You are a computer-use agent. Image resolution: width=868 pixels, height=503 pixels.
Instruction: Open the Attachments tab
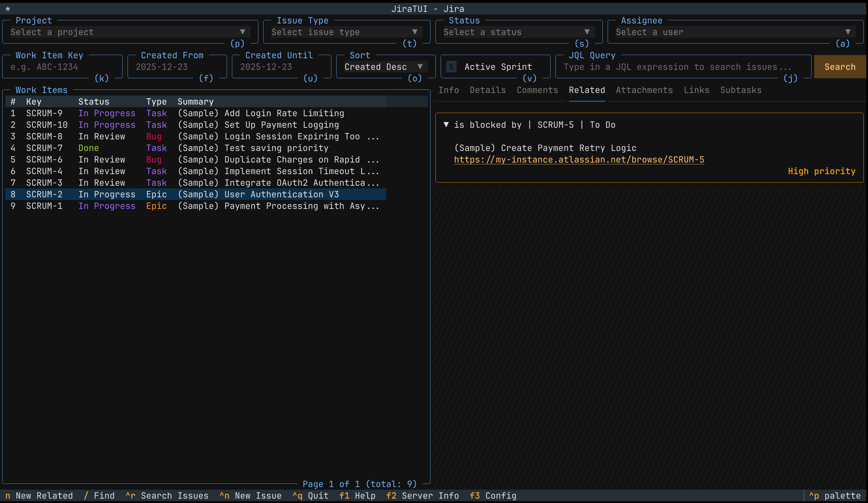(644, 90)
